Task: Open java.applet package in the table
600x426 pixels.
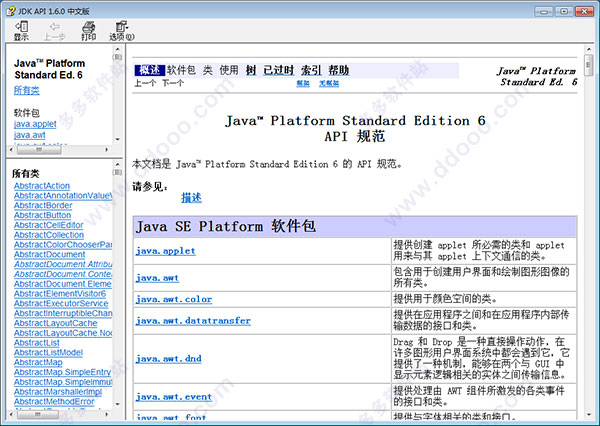Action: (x=165, y=251)
